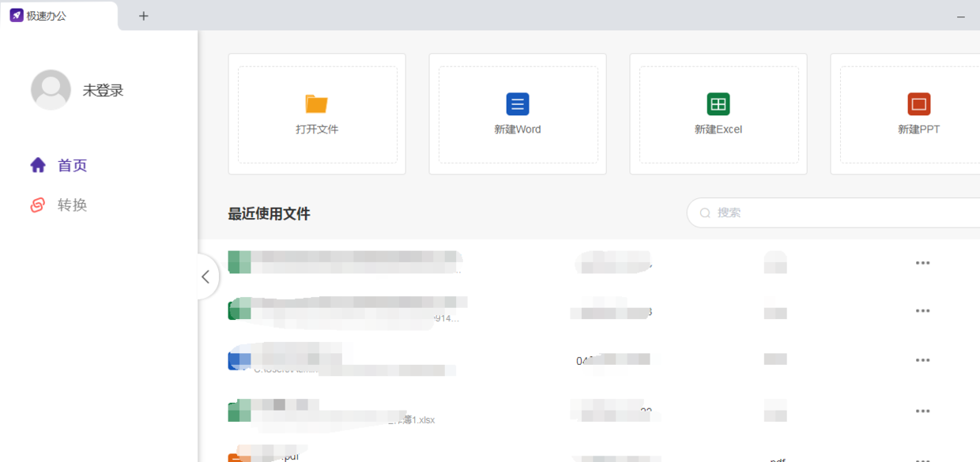This screenshot has height=462, width=980.
Task: Click the 打开文件 label
Action: click(317, 130)
